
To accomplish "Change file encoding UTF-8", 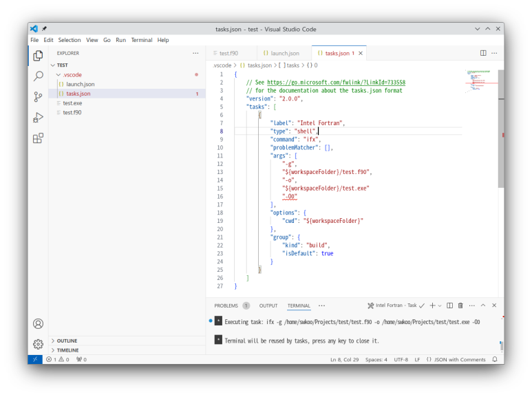I will pos(401,359).
